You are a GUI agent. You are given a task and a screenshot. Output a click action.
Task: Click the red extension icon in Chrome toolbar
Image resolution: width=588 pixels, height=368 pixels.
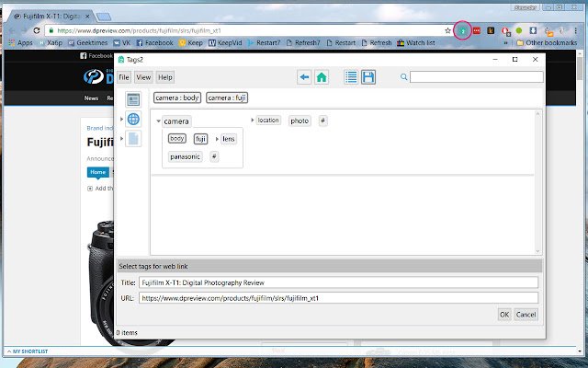(476, 30)
